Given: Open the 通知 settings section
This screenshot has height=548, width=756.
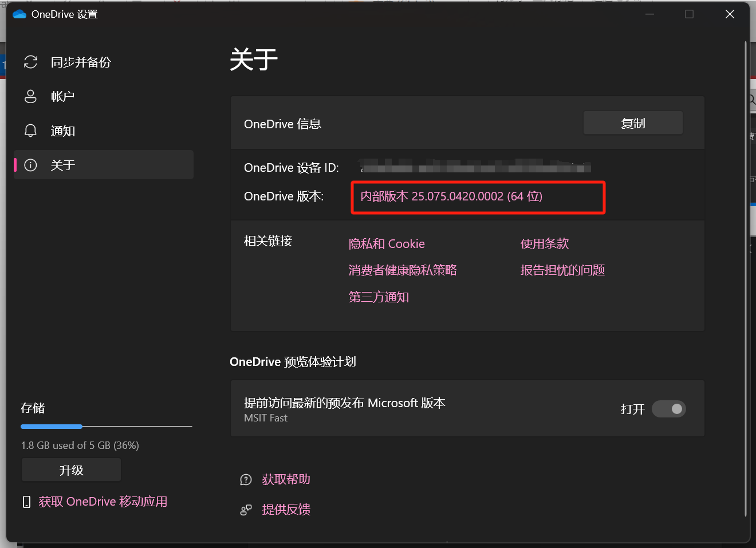Looking at the screenshot, I should [x=63, y=131].
